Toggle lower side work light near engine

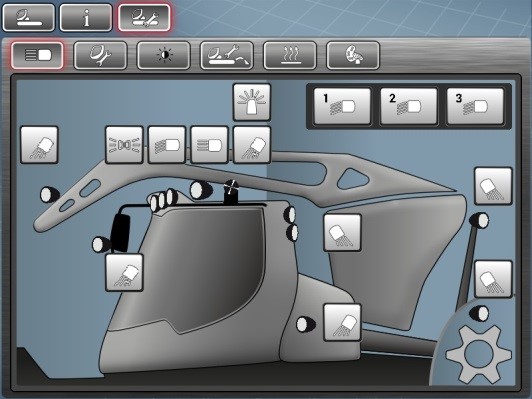342,322
